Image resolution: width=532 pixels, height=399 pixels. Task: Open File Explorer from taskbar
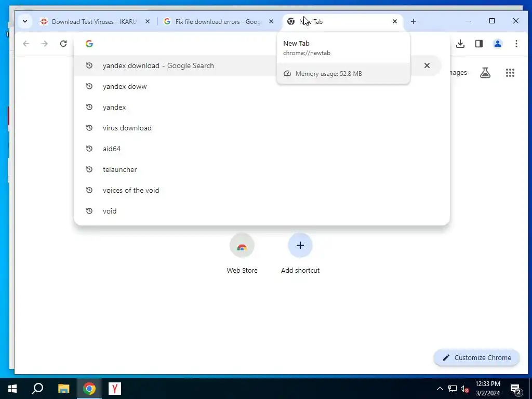(63, 389)
